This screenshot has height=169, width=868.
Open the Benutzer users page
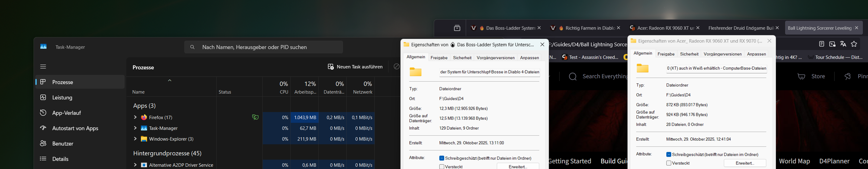click(x=80, y=143)
